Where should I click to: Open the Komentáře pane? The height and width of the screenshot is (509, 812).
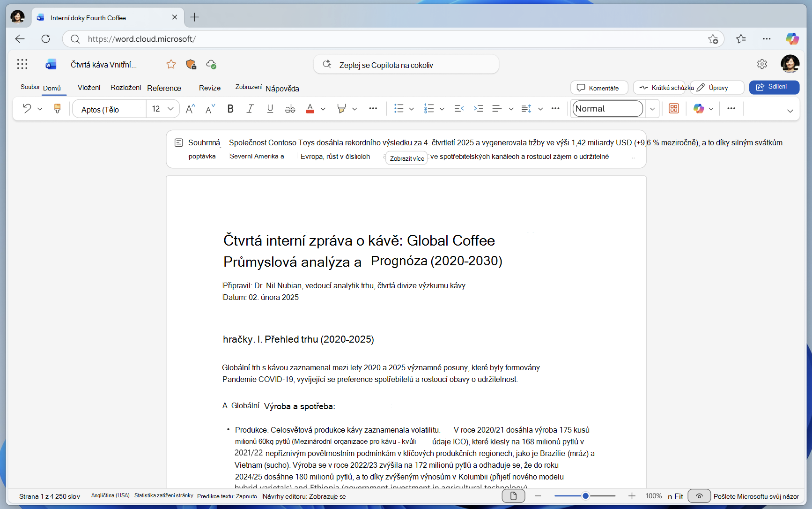(599, 88)
